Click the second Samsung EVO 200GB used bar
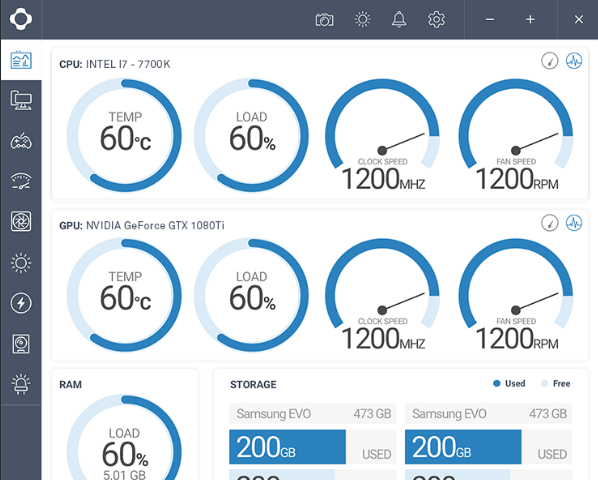The image size is (598, 480). (x=463, y=447)
